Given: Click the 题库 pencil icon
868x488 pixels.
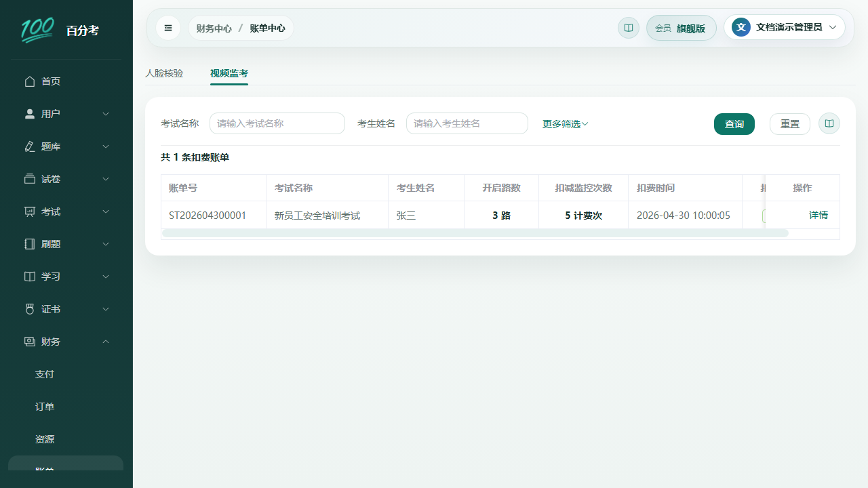Looking at the screenshot, I should 30,146.
